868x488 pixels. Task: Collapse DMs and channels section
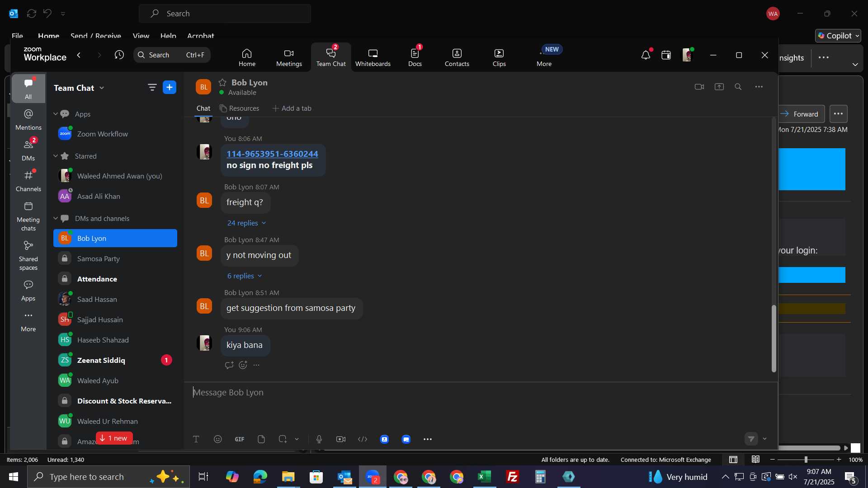click(x=56, y=218)
